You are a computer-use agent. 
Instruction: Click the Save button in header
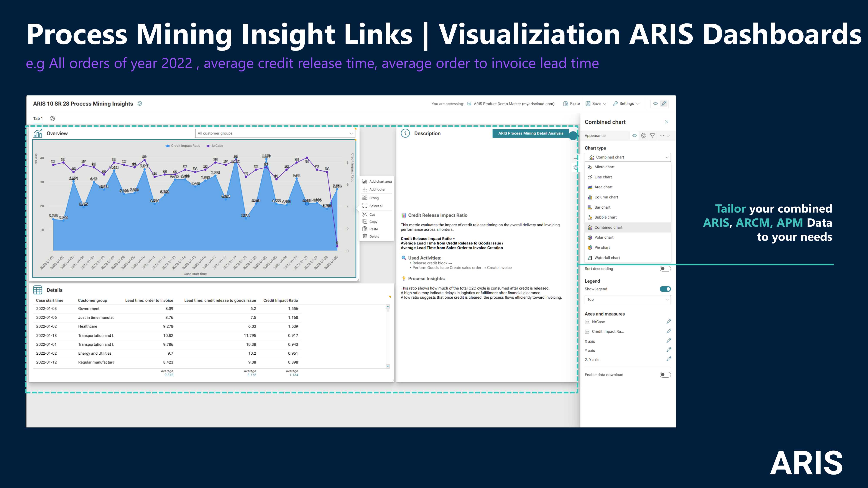[x=593, y=104]
